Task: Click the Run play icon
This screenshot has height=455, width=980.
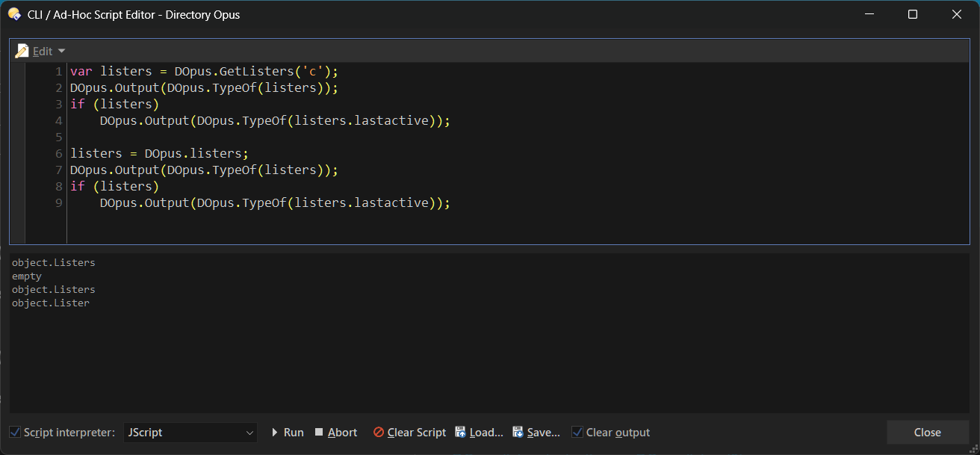Action: pyautogui.click(x=275, y=433)
